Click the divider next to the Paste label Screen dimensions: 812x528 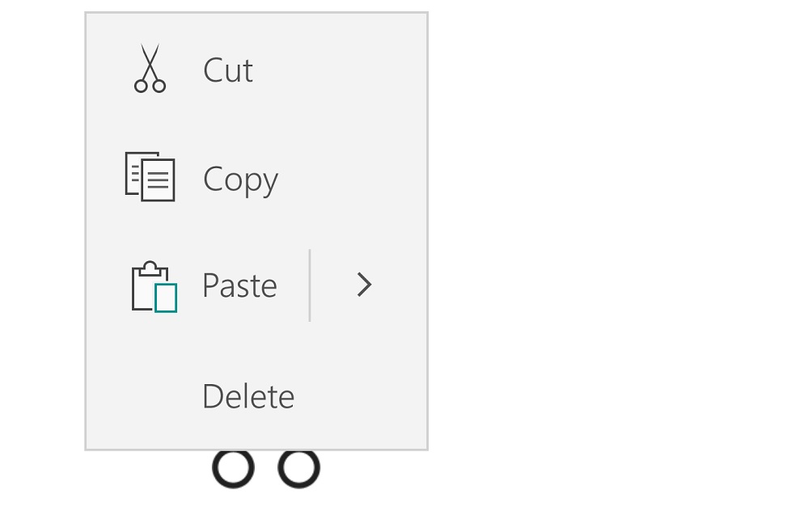pyautogui.click(x=310, y=285)
